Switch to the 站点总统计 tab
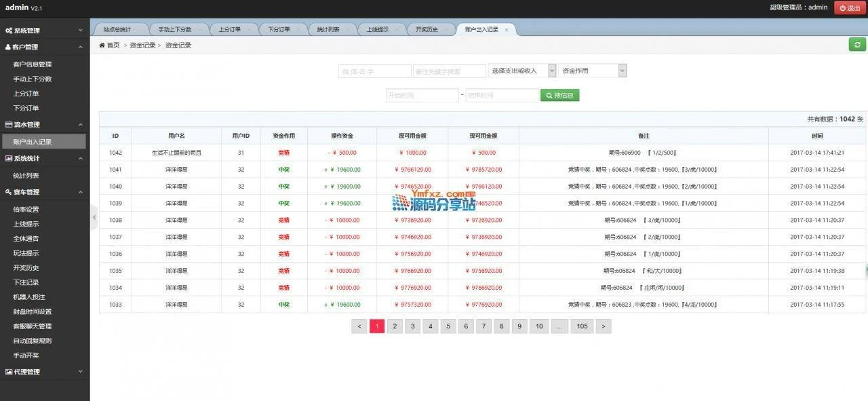 click(x=117, y=30)
